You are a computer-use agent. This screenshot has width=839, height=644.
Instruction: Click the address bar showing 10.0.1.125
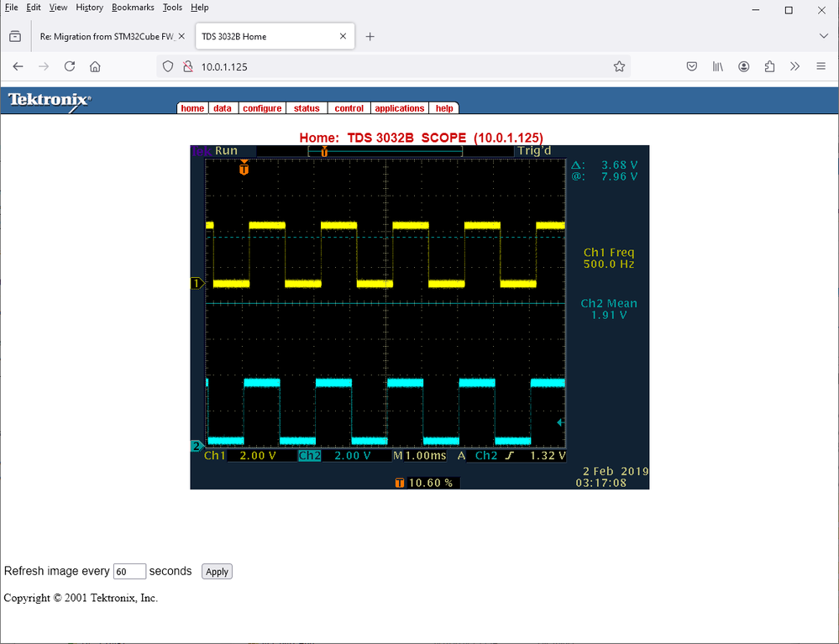396,66
